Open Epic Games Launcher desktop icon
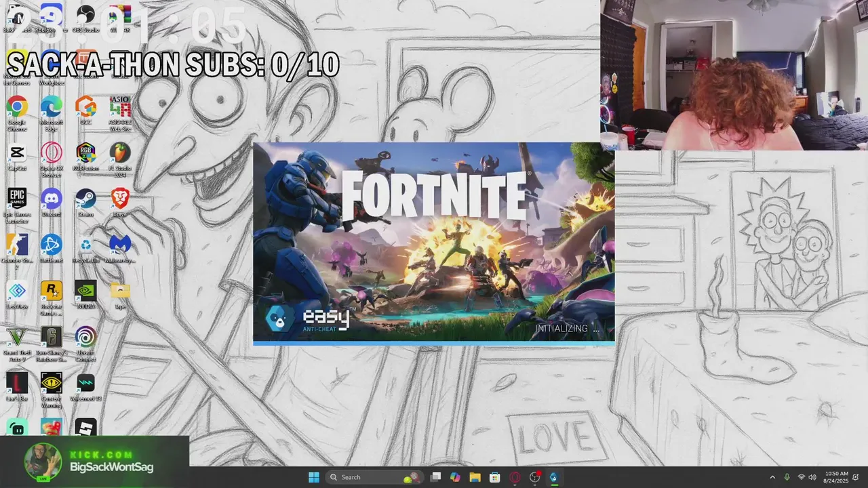 click(17, 205)
